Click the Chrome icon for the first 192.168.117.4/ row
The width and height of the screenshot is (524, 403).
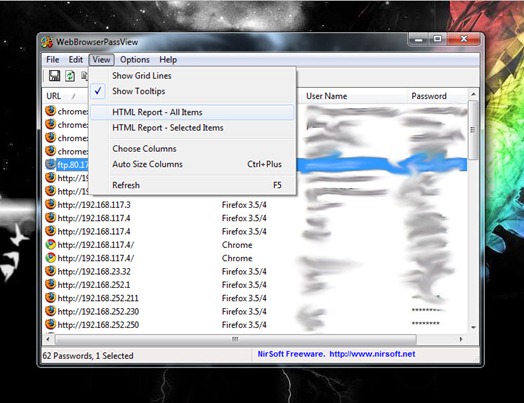tap(50, 245)
